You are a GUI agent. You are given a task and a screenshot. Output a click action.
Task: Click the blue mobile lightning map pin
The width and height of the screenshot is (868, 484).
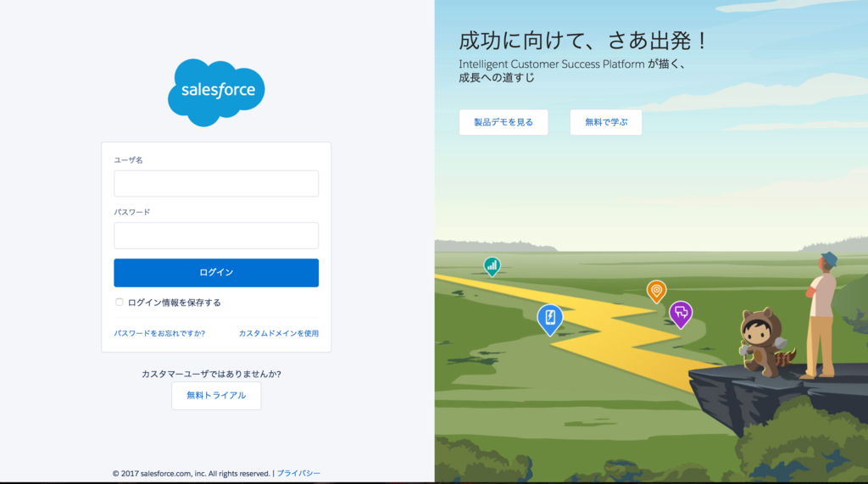pos(549,320)
